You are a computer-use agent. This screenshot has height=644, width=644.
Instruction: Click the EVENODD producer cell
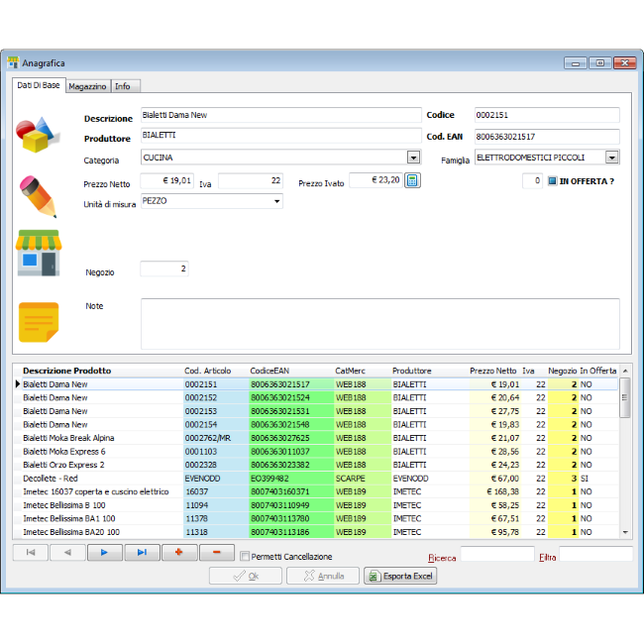point(430,479)
